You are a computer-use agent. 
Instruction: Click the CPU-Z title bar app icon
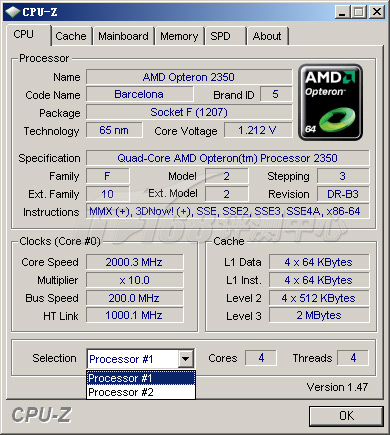pyautogui.click(x=13, y=12)
